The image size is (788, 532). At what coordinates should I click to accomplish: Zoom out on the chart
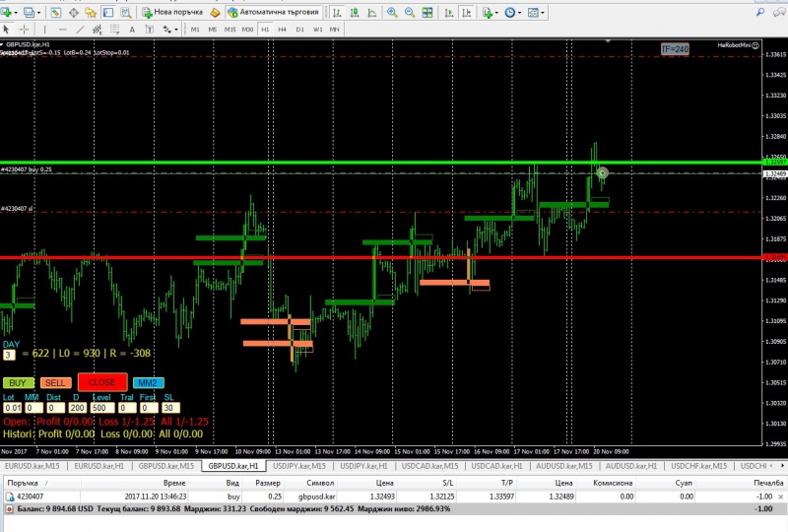click(x=410, y=12)
